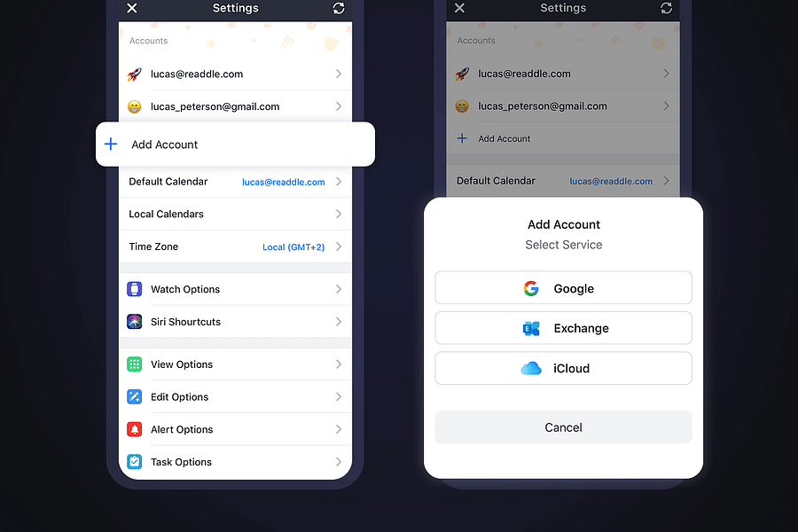
Task: Select the Watch Options icon
Action: (x=135, y=289)
